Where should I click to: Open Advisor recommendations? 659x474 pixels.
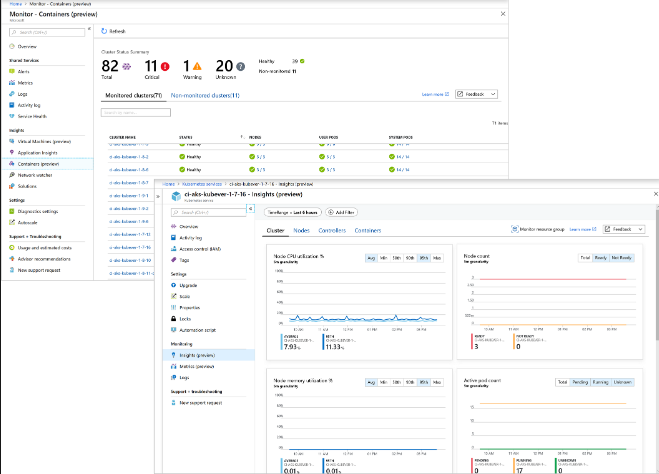click(44, 259)
